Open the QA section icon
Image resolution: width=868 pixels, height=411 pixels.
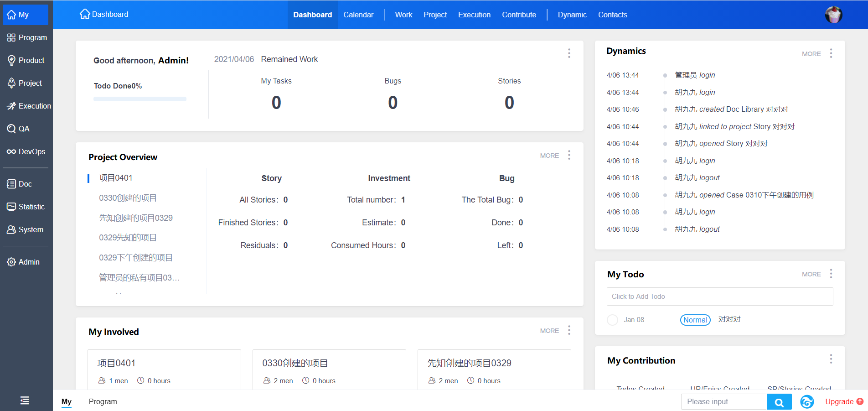[x=11, y=129]
